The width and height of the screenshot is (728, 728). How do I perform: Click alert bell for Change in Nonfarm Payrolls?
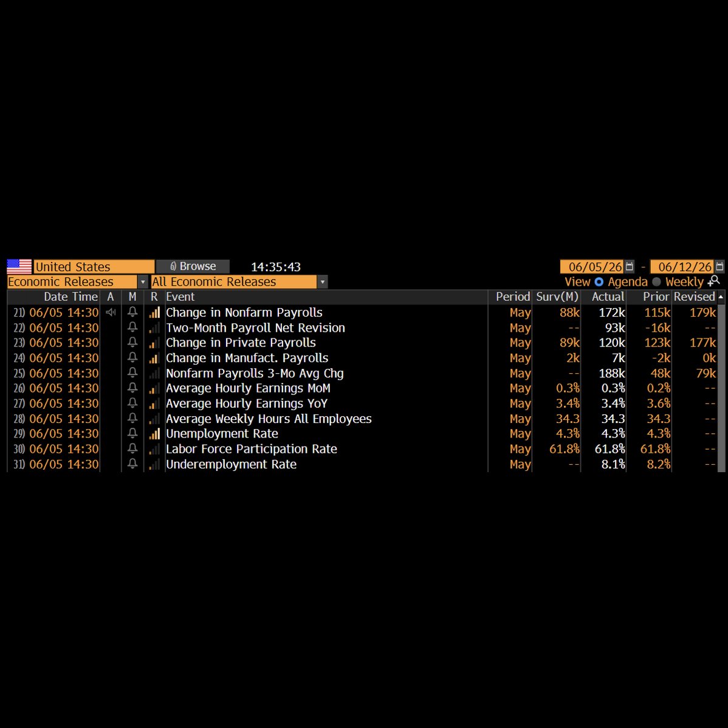(132, 312)
